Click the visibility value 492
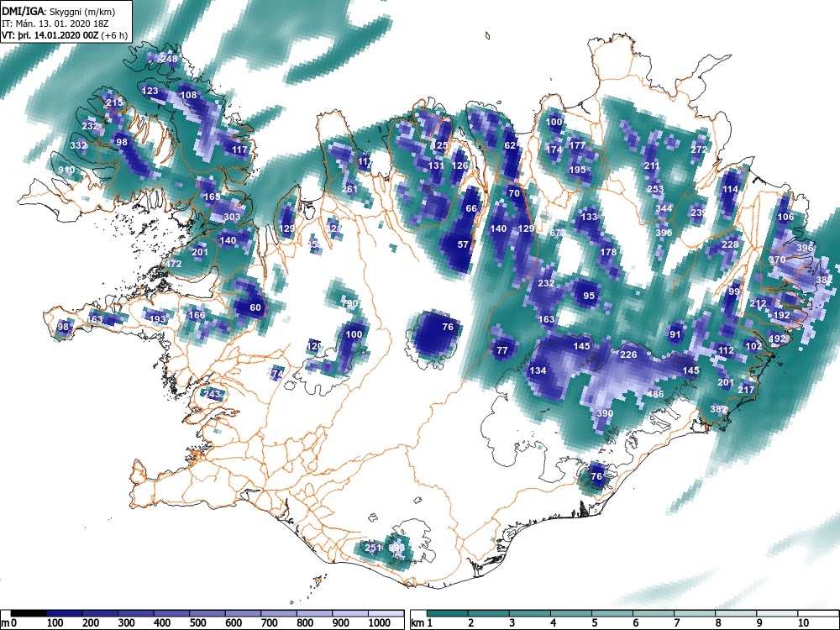 click(x=777, y=339)
